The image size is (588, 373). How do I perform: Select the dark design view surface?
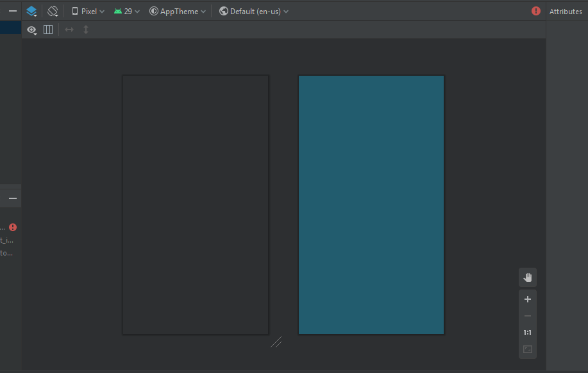(x=196, y=205)
